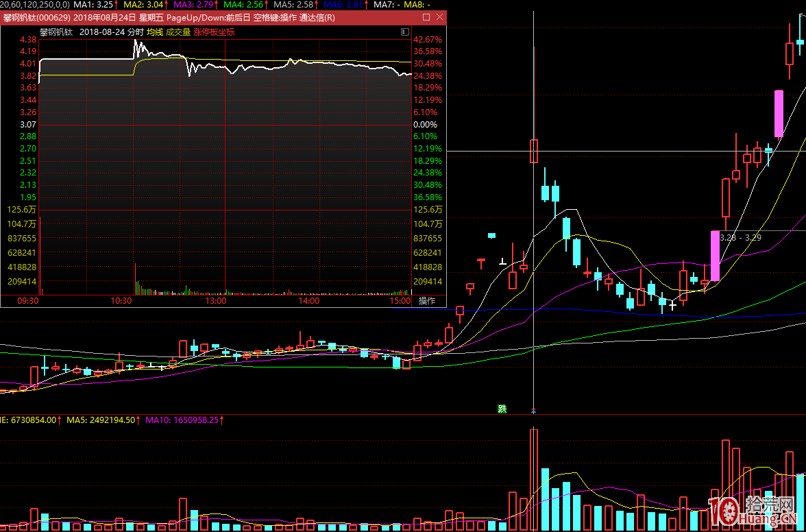Screen dimensions: 806x532
Task: Click the tallest red volume bar at the crosshair
Action: point(534,480)
